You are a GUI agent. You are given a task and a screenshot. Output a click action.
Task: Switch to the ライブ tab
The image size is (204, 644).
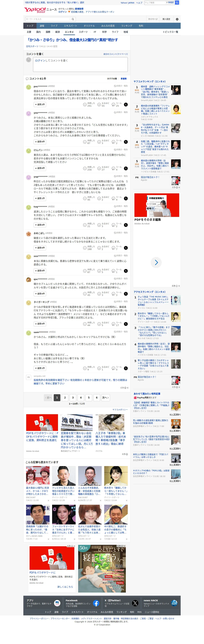pos(54,26)
